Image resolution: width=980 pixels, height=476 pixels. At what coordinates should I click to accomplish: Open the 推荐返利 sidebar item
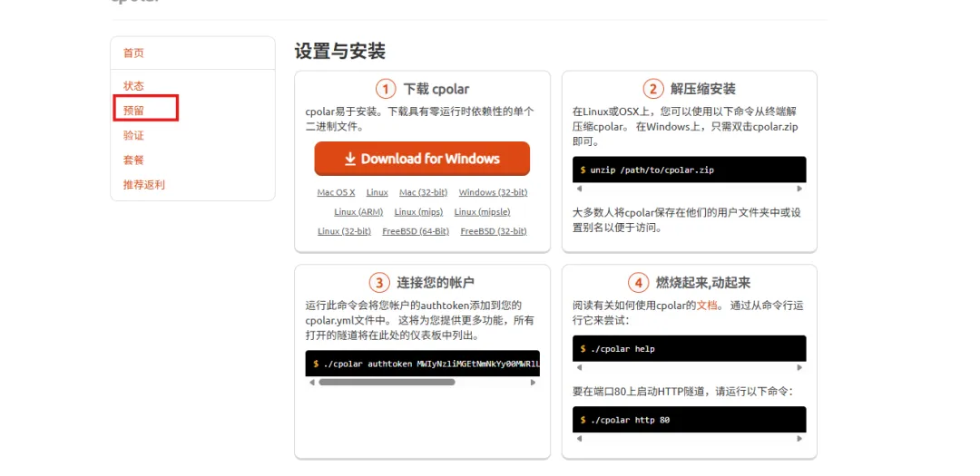coord(144,185)
